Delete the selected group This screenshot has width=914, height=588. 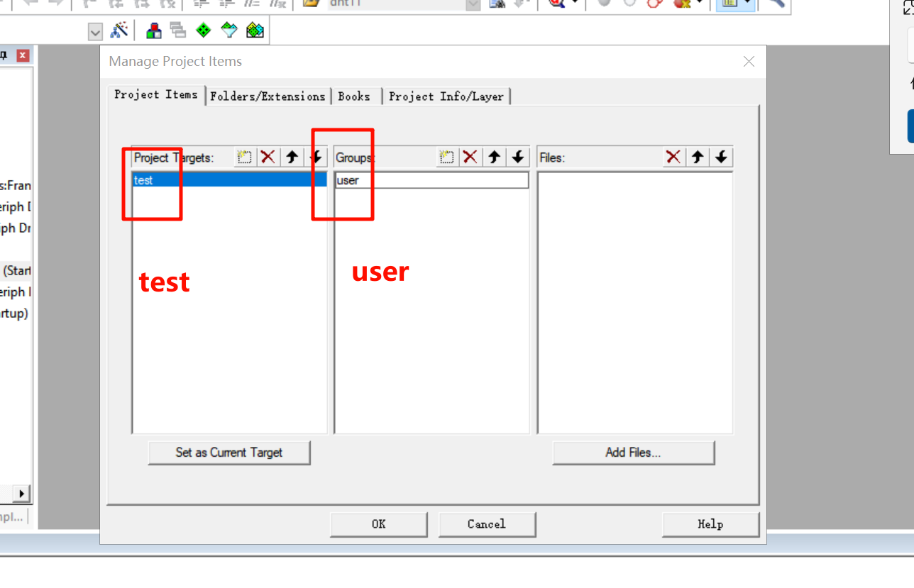(470, 157)
